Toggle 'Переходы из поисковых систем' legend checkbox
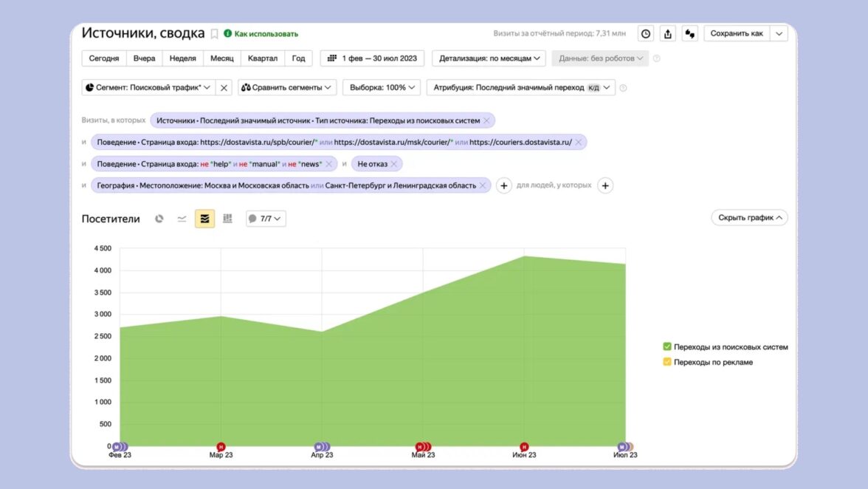Screen dimensions: 868x489 point(667,346)
